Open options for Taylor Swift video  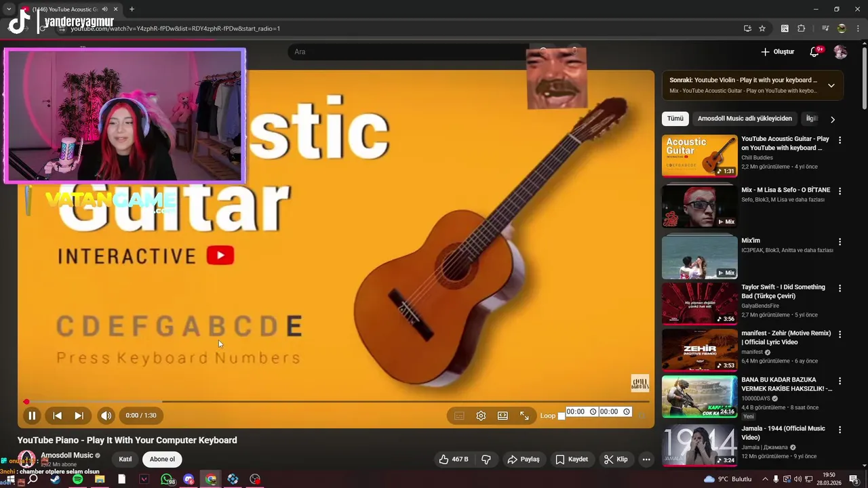click(x=840, y=288)
